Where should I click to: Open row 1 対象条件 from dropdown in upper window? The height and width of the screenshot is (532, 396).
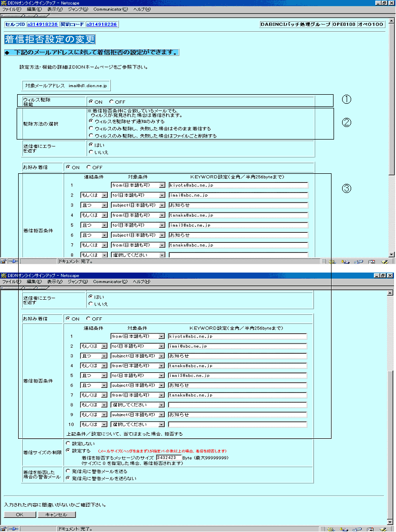[138, 185]
